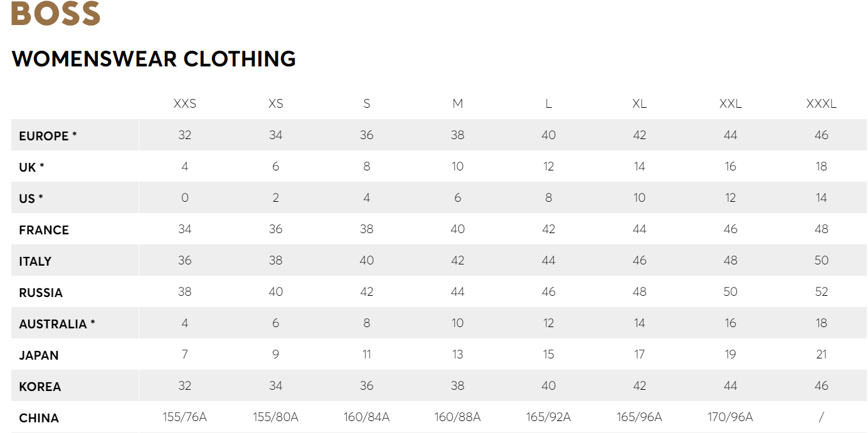Screen dimensions: 868x433
Task: Click China size 170/96A cell
Action: (x=730, y=417)
